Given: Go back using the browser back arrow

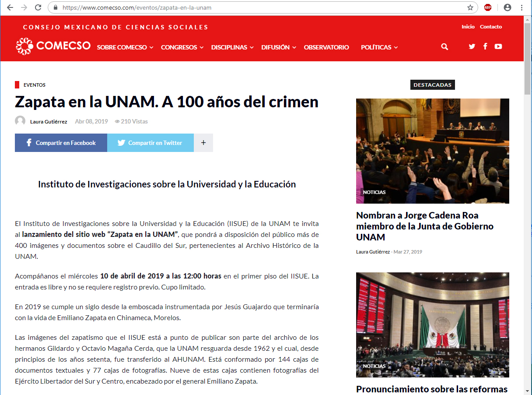Looking at the screenshot, I should tap(10, 7).
